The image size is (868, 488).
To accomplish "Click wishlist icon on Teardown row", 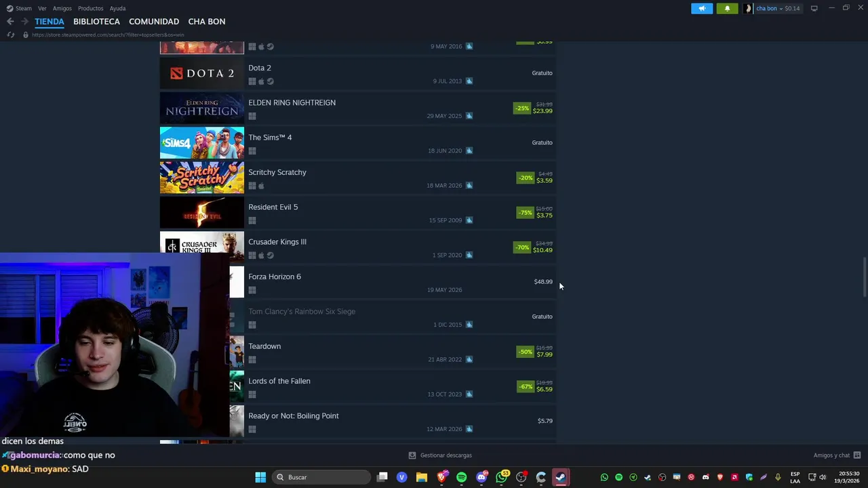I will (469, 359).
